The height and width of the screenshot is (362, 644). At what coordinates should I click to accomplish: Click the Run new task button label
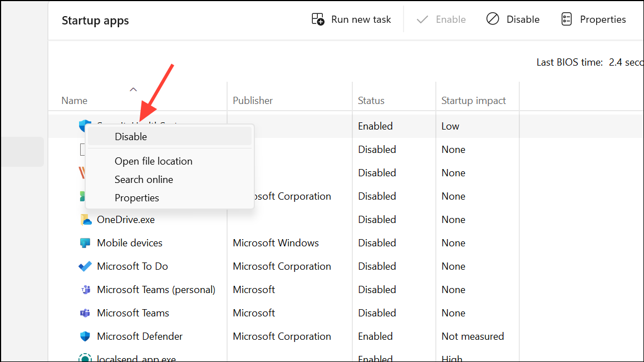pyautogui.click(x=361, y=19)
